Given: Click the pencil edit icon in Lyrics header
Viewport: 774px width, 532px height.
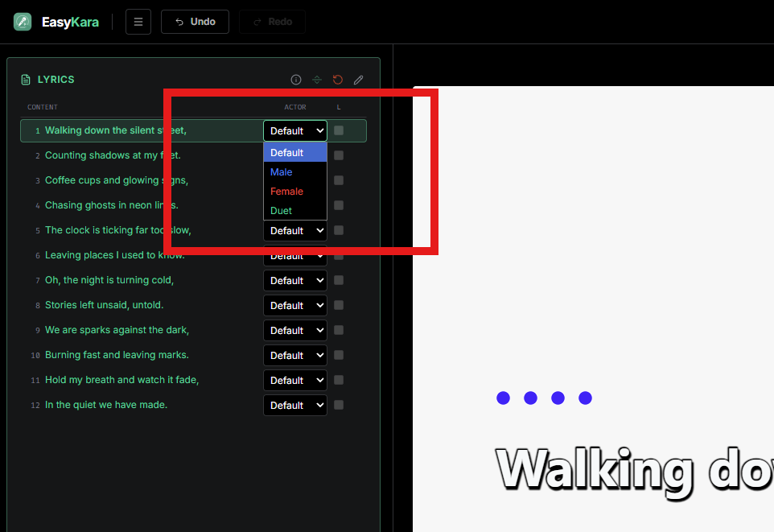Looking at the screenshot, I should pos(358,80).
